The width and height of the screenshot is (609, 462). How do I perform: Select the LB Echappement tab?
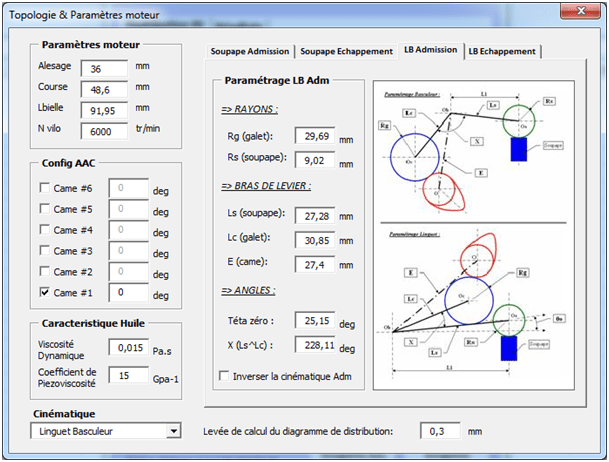(x=503, y=51)
